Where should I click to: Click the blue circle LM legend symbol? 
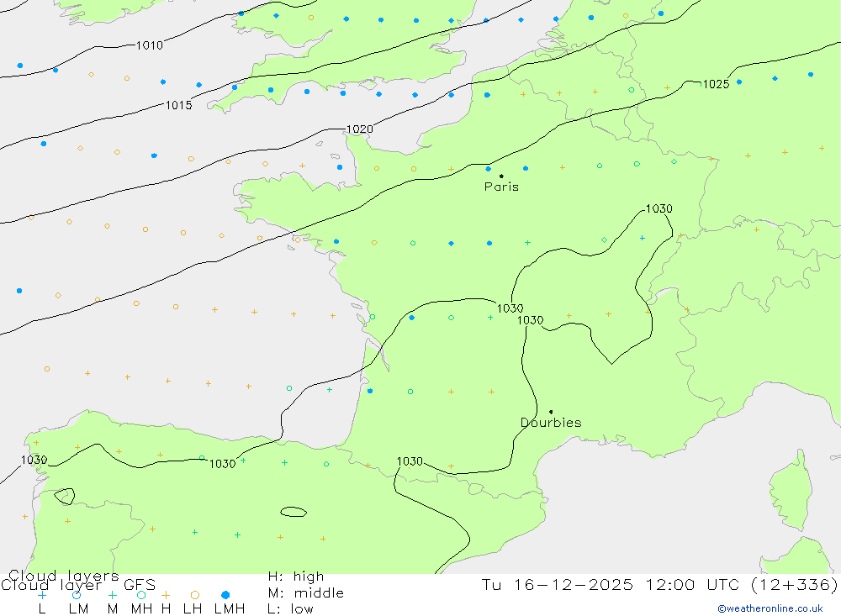click(x=77, y=595)
